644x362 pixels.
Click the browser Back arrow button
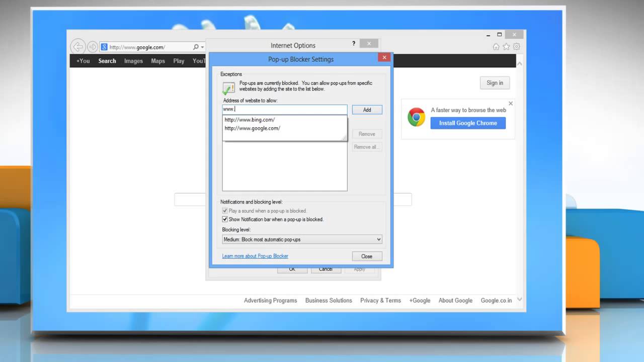[77, 47]
